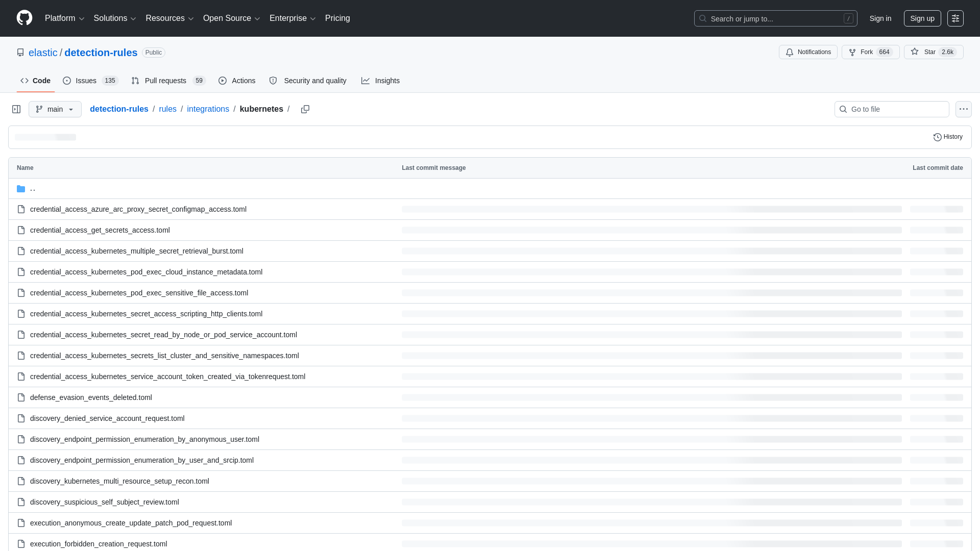
Task: Click the file icon of defense_evasion_events_deleted.toml
Action: [21, 397]
